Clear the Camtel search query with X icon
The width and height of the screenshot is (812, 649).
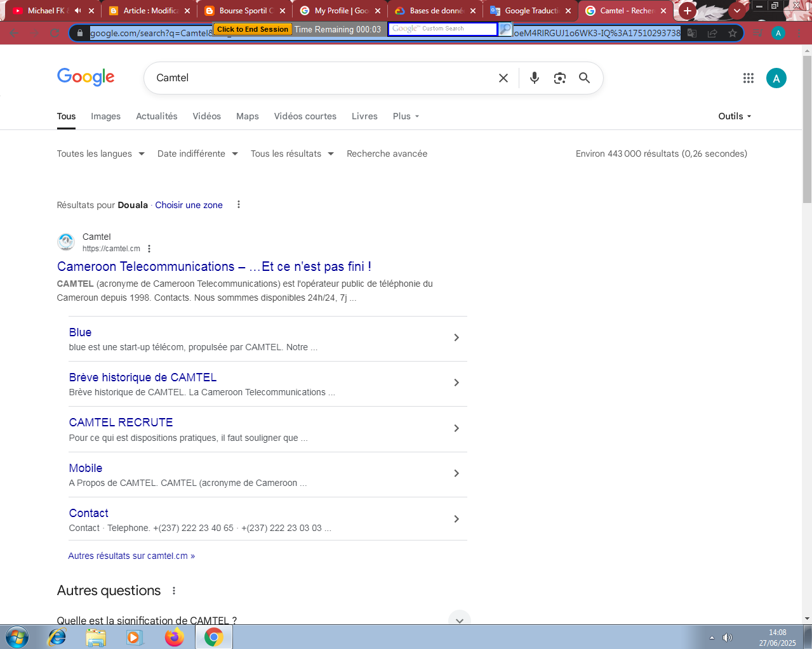coord(503,78)
